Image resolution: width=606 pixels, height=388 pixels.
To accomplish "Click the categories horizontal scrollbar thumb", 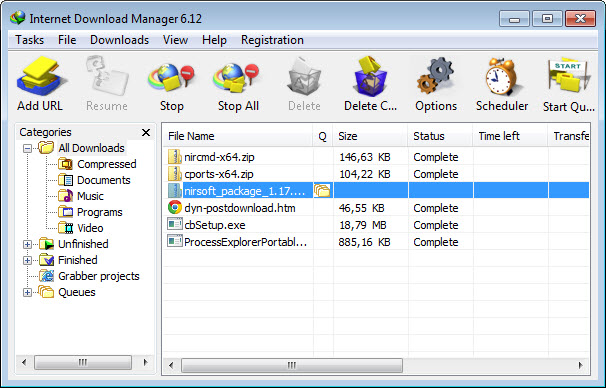I will [83, 362].
